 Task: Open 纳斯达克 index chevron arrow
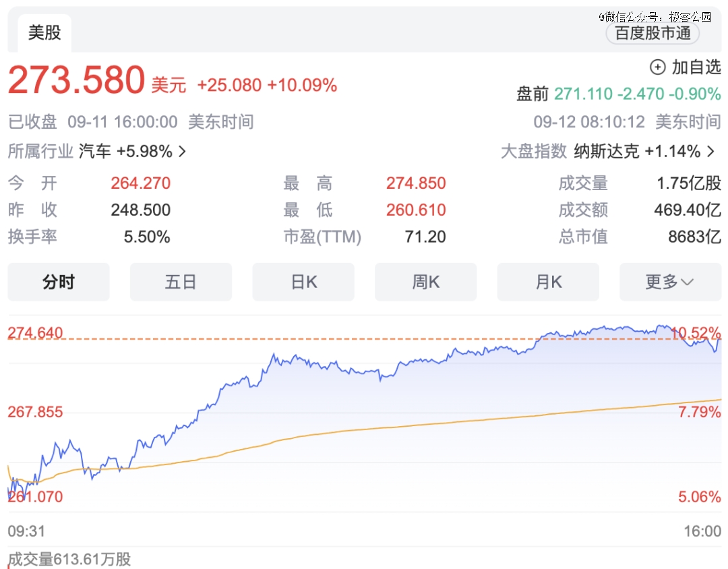click(x=710, y=152)
